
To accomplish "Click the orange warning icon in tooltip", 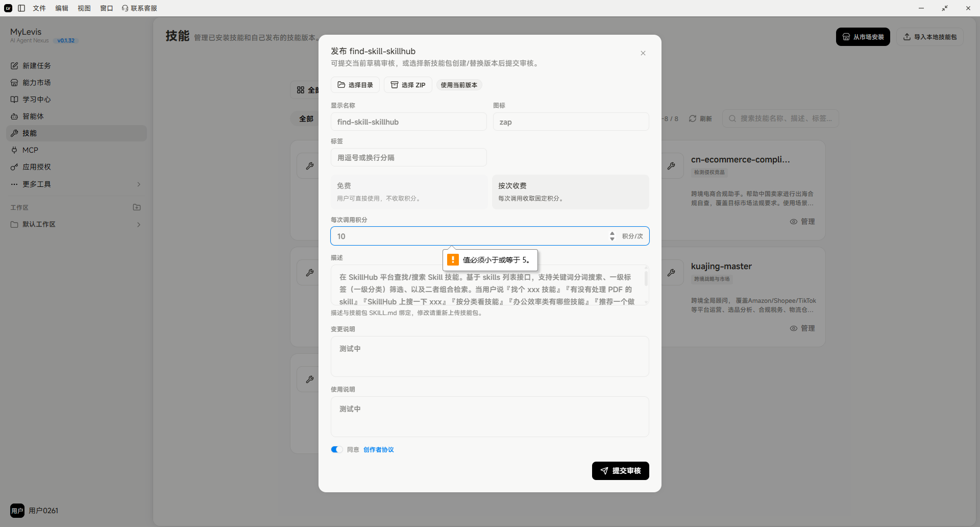I will click(453, 260).
